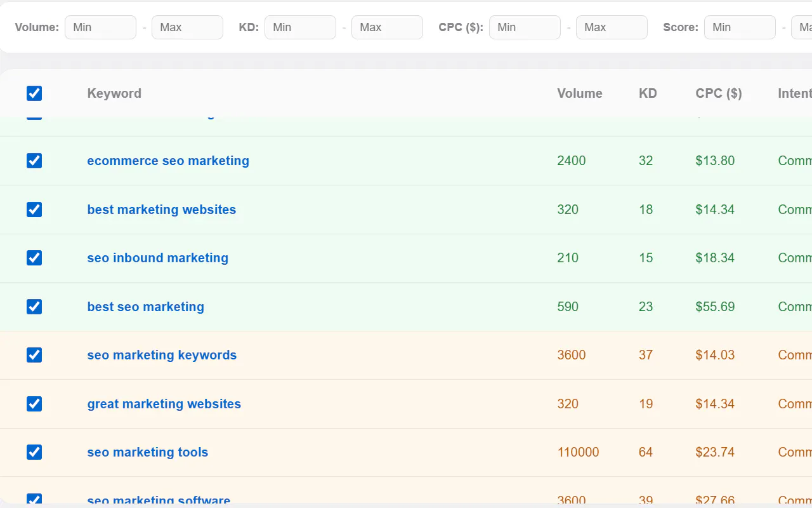
Task: Sort by the CPC ($) column header
Action: coord(719,93)
